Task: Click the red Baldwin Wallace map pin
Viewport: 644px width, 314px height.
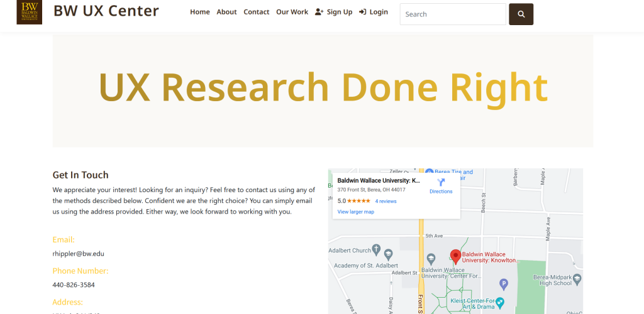Action: [x=455, y=257]
